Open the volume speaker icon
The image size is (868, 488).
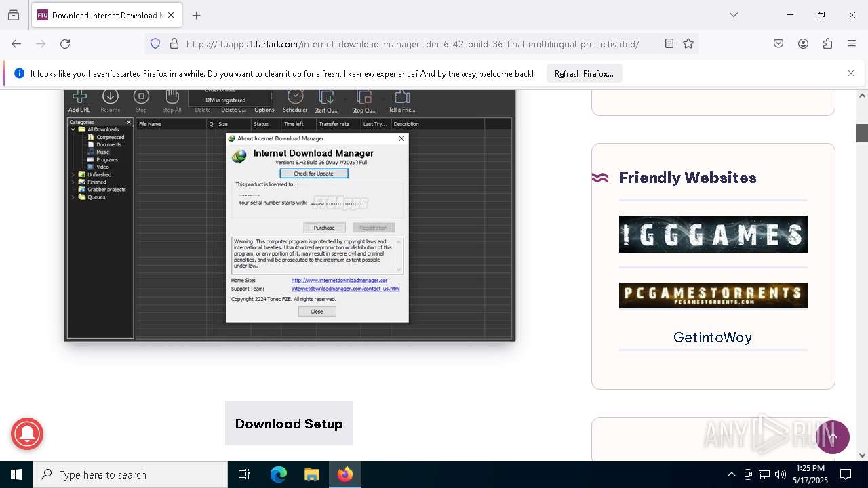(x=781, y=474)
